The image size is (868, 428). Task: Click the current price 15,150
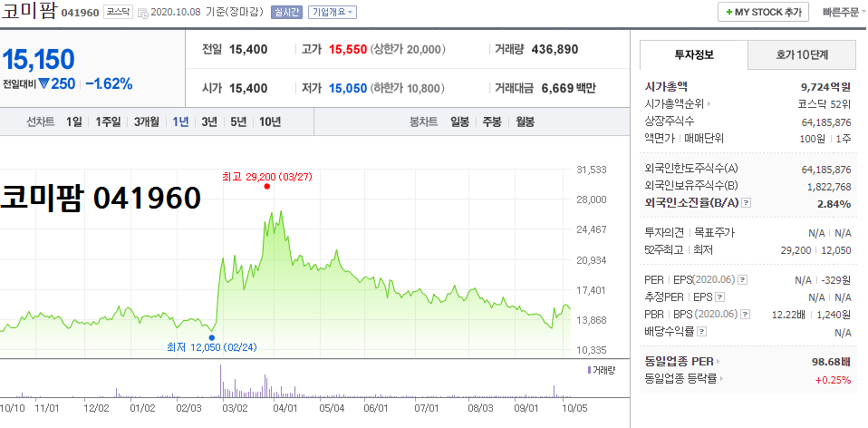(x=38, y=60)
